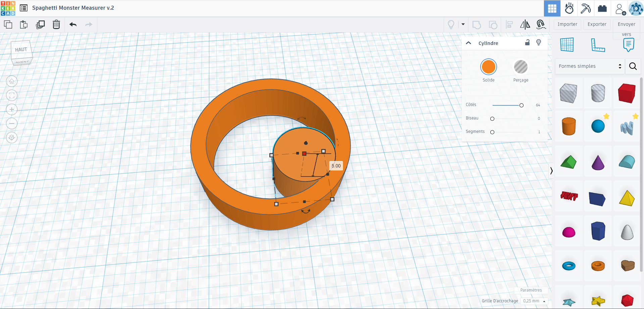Pick the striped hole cylinder shape
The width and height of the screenshot is (644, 309).
(x=598, y=93)
